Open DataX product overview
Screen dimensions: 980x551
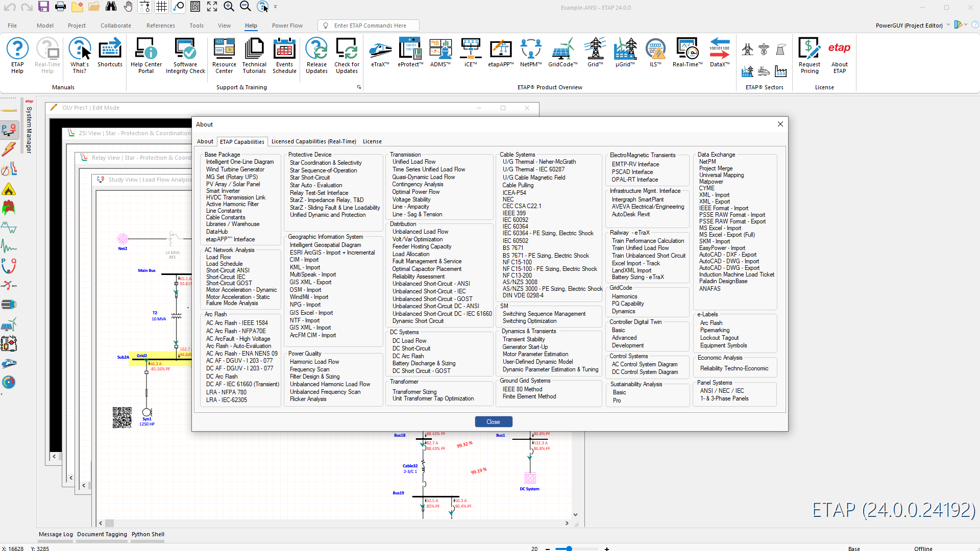point(720,53)
